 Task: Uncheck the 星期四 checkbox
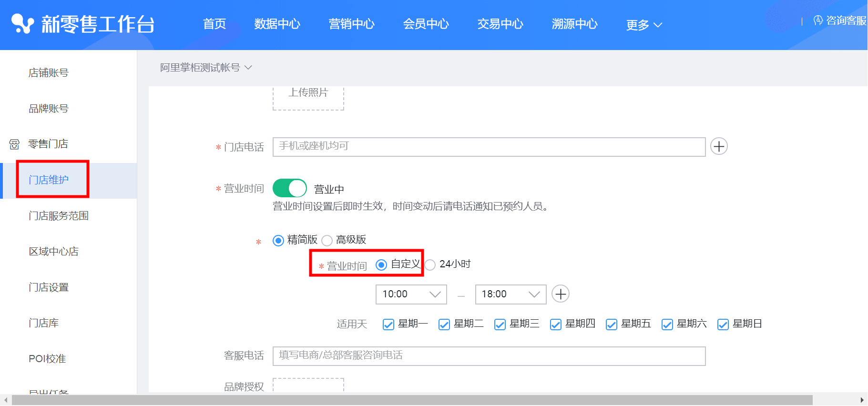(x=556, y=325)
